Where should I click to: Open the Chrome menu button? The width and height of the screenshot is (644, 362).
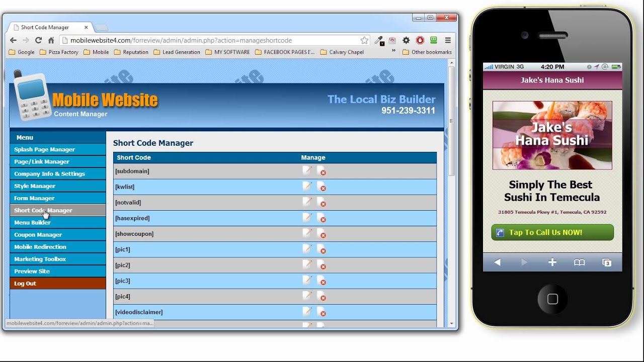click(448, 40)
